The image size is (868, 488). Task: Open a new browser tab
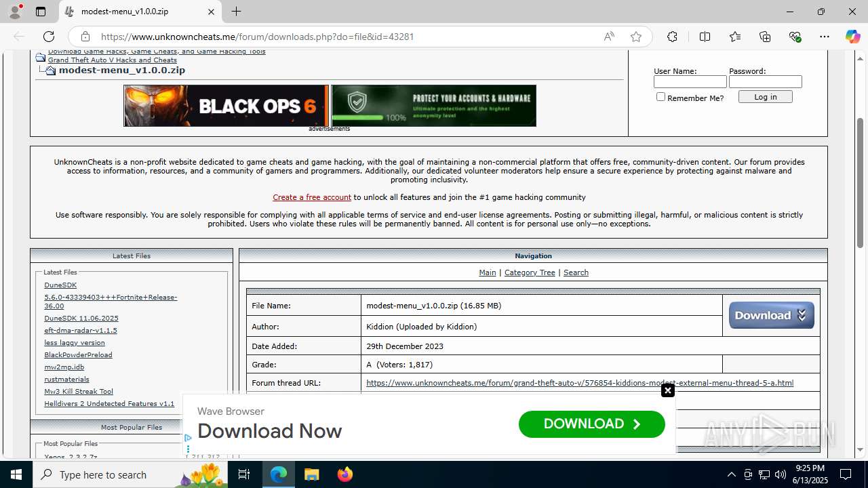coord(236,12)
